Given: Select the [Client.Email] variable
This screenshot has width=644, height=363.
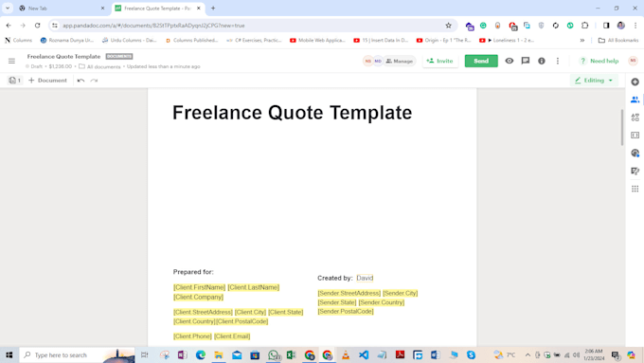Looking at the screenshot, I should (232, 336).
